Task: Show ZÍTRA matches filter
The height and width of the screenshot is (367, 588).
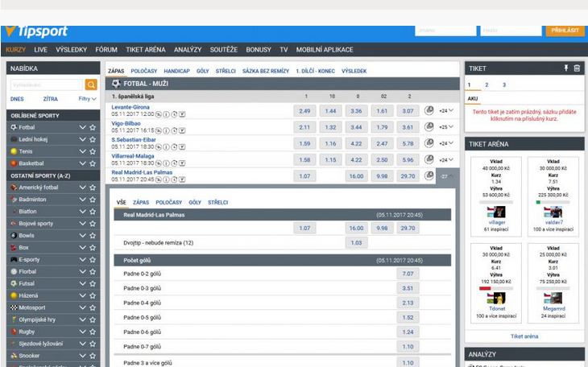Action: pyautogui.click(x=50, y=99)
